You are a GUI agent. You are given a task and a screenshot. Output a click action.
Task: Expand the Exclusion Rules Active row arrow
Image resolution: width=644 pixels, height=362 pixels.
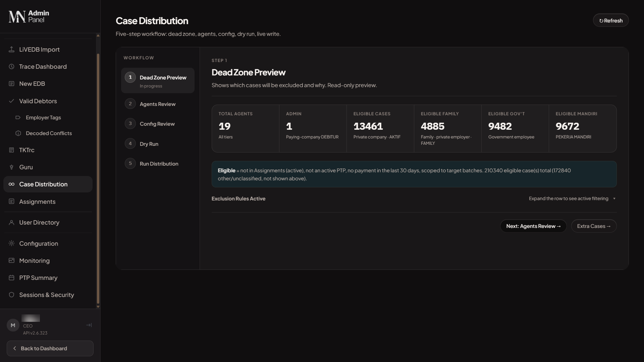(614, 199)
